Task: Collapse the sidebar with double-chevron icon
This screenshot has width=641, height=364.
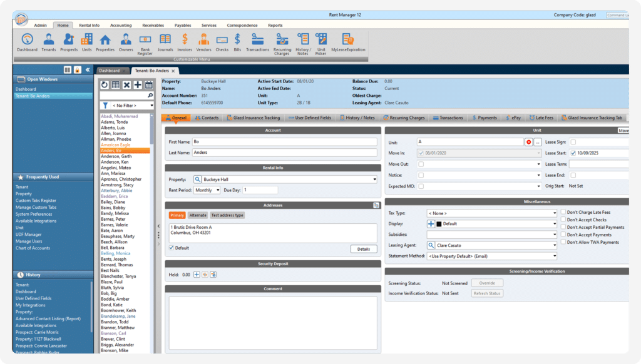Action: [88, 70]
